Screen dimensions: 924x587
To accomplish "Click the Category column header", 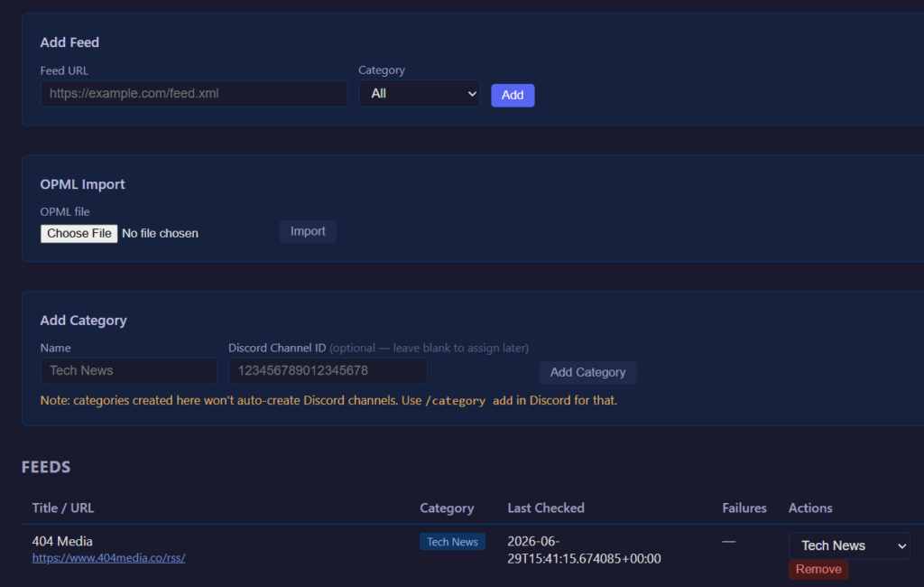I will point(447,508).
